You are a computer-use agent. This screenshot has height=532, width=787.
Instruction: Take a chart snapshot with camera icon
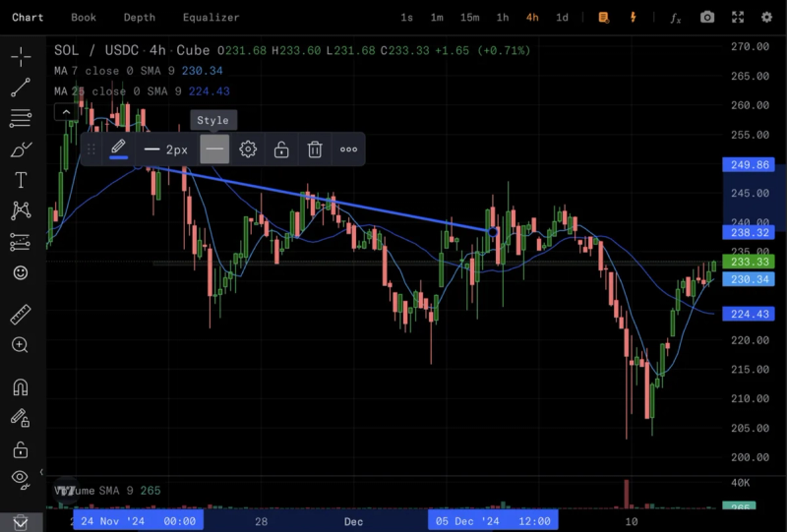(x=707, y=18)
